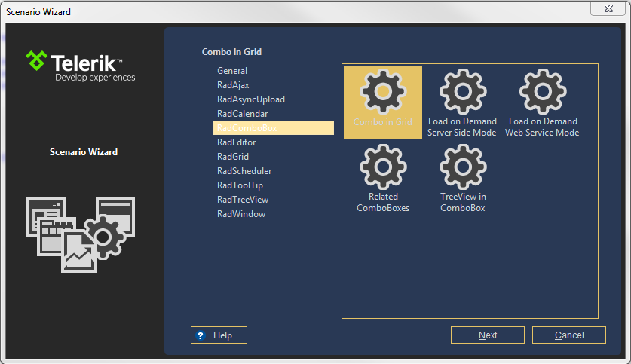Show RadToolTip scenarios
Viewport: 631px width, 364px height.
click(x=240, y=185)
